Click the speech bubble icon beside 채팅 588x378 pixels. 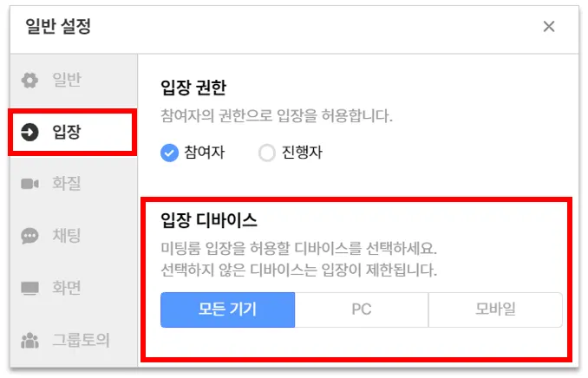pos(29,236)
